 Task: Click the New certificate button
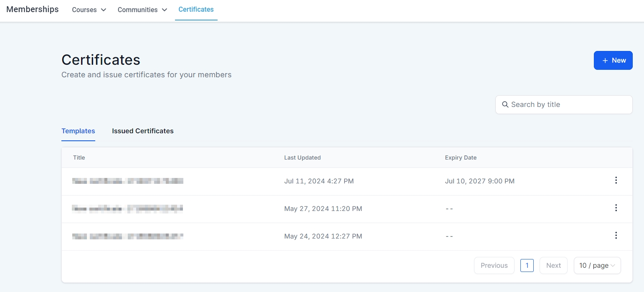[x=613, y=60]
